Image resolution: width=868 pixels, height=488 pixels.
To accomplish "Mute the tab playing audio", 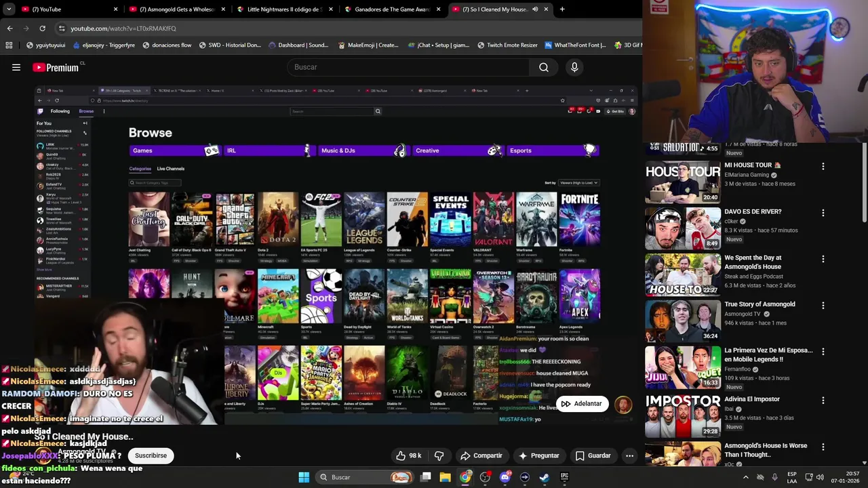I will point(535,9).
